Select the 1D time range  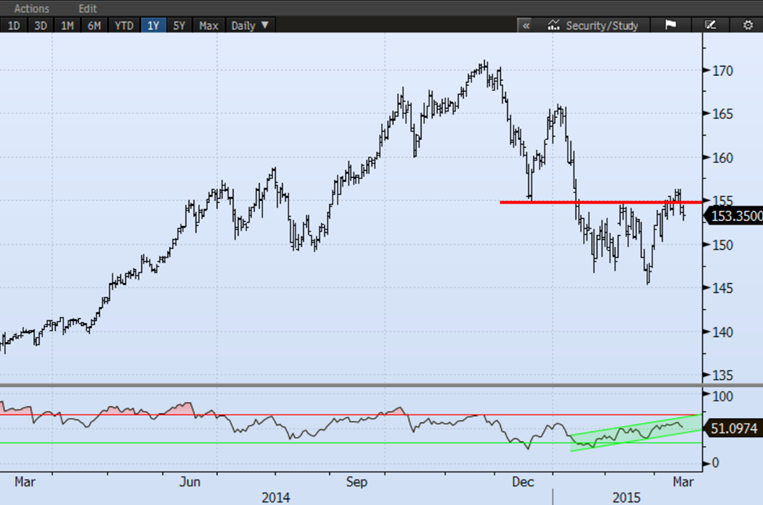tap(14, 25)
